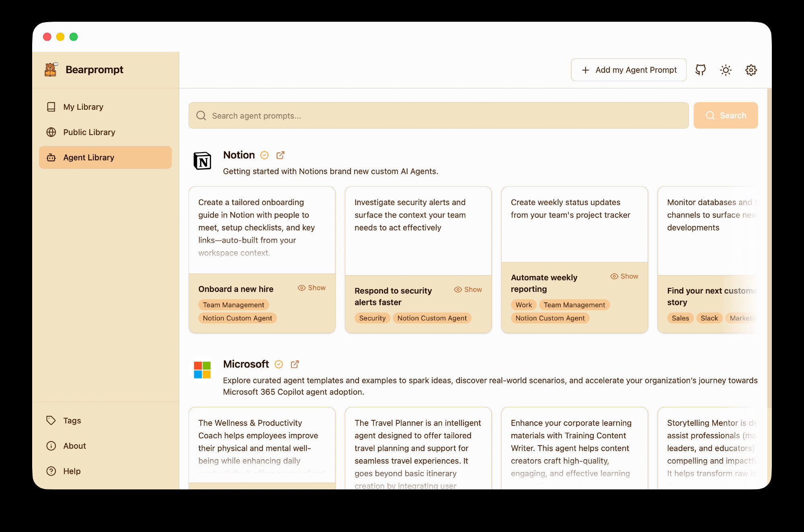Toggle the light/dark theme sun icon
The height and width of the screenshot is (532, 804).
pyautogui.click(x=726, y=70)
